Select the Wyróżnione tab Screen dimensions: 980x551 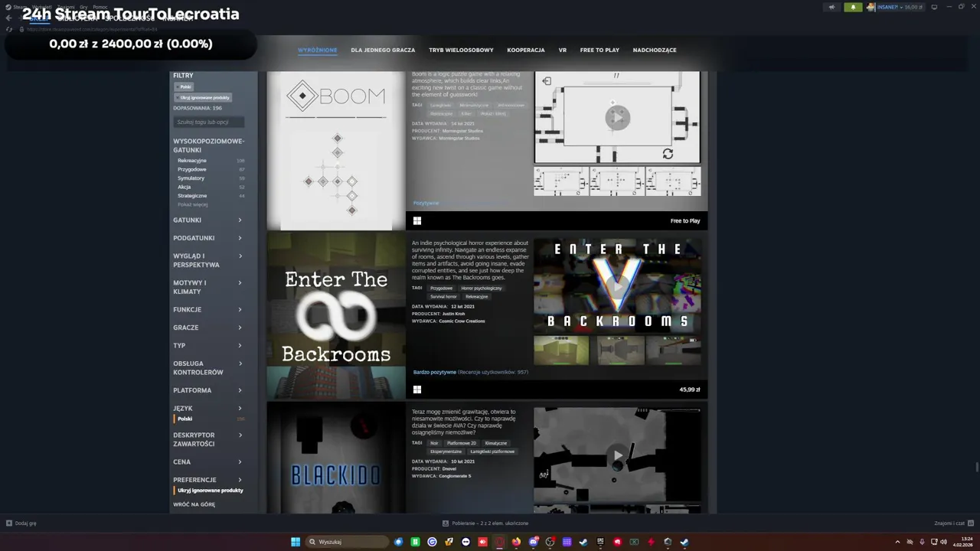tap(317, 51)
